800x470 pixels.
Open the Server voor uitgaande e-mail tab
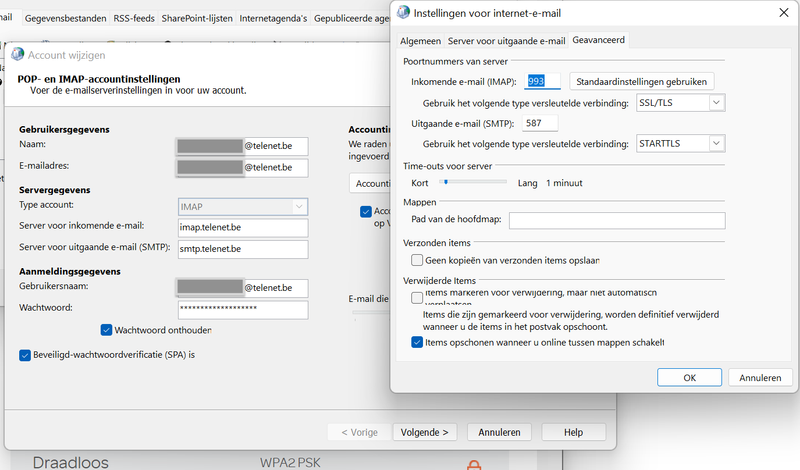click(506, 41)
